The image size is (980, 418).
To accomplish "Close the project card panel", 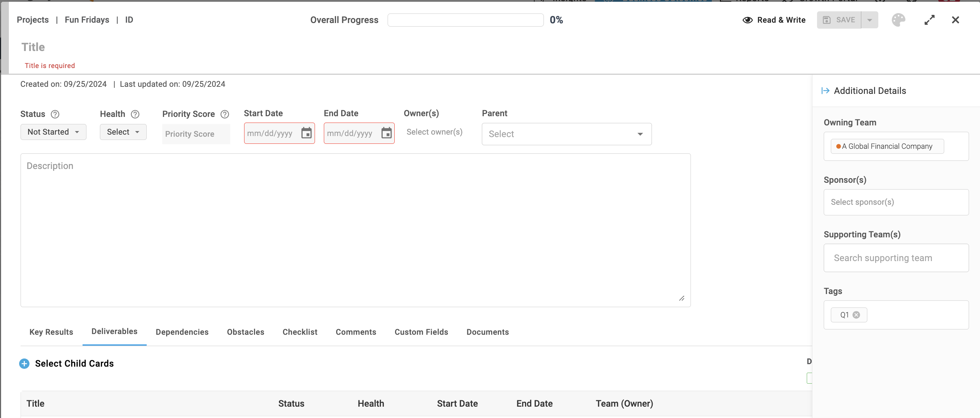I will (955, 20).
